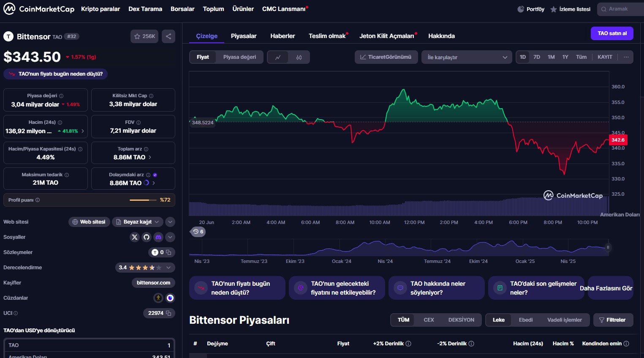
Task: Switch chart to Piyasa değeri view
Action: coord(239,57)
